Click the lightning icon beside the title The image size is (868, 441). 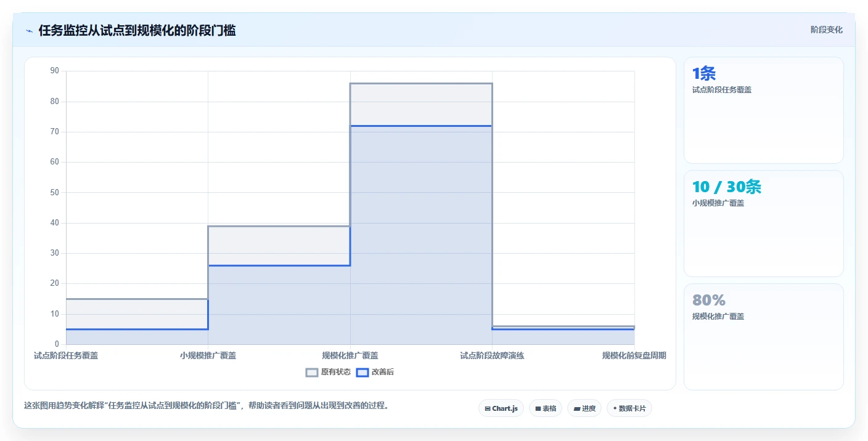click(x=29, y=31)
